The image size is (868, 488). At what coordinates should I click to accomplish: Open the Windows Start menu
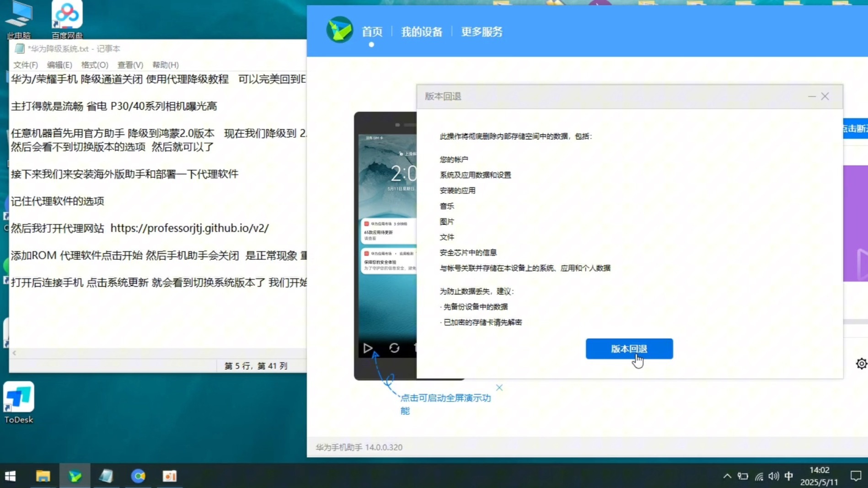[11, 476]
